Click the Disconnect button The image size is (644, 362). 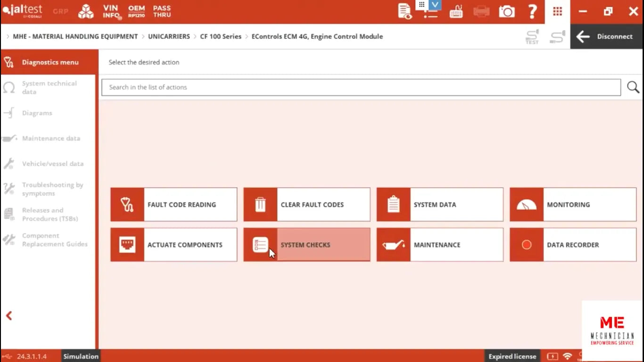point(606,36)
